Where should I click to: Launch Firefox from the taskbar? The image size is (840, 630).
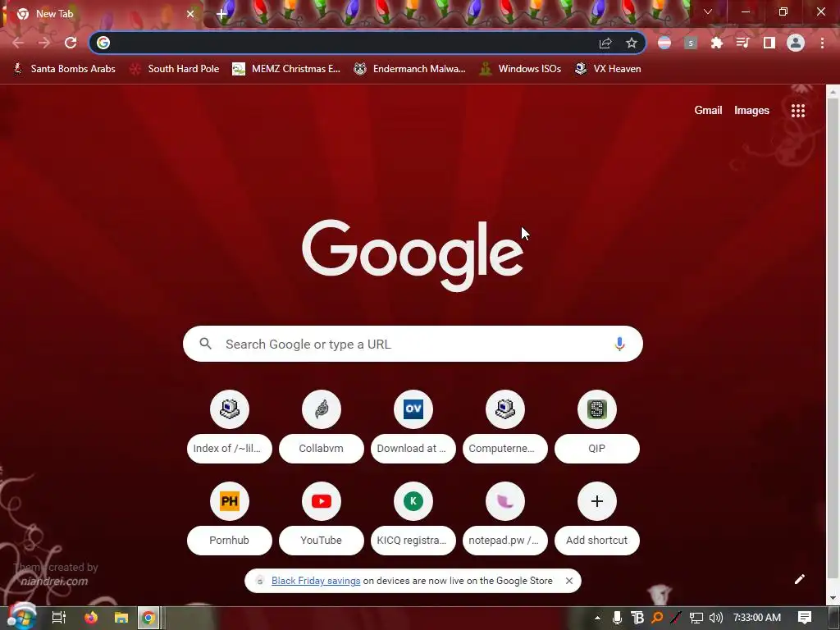pyautogui.click(x=91, y=618)
